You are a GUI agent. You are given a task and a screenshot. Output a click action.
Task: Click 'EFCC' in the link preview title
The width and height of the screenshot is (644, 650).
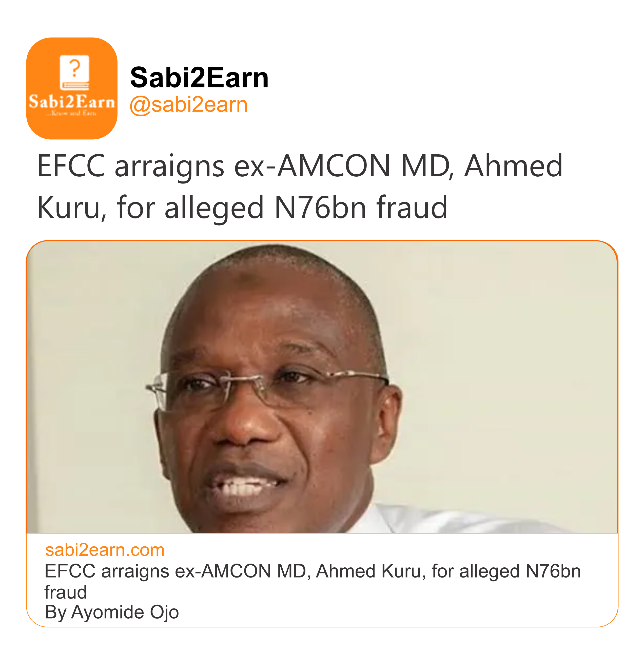coord(70,571)
